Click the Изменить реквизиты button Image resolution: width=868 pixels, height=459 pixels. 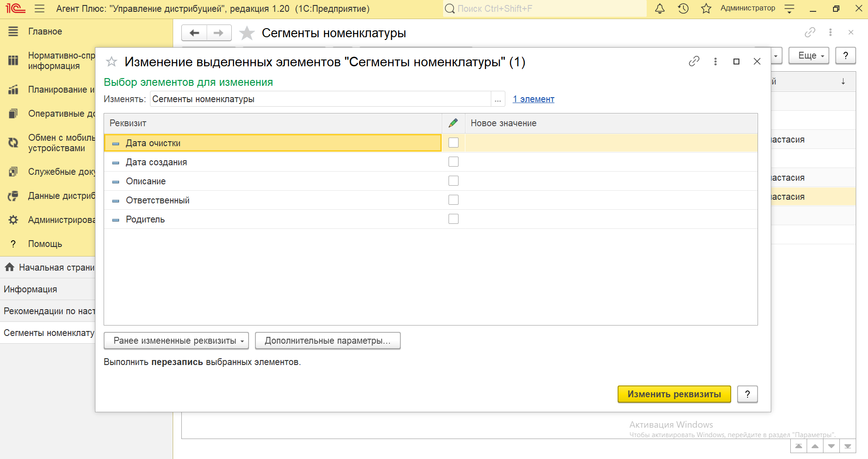[x=674, y=394]
